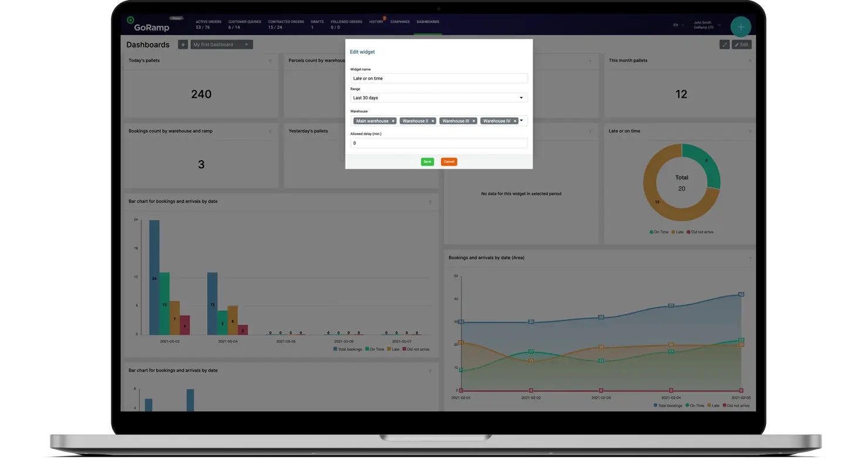Toggle Did not arrive series in donut legend
Screen dimensions: 868x469
[x=700, y=232]
